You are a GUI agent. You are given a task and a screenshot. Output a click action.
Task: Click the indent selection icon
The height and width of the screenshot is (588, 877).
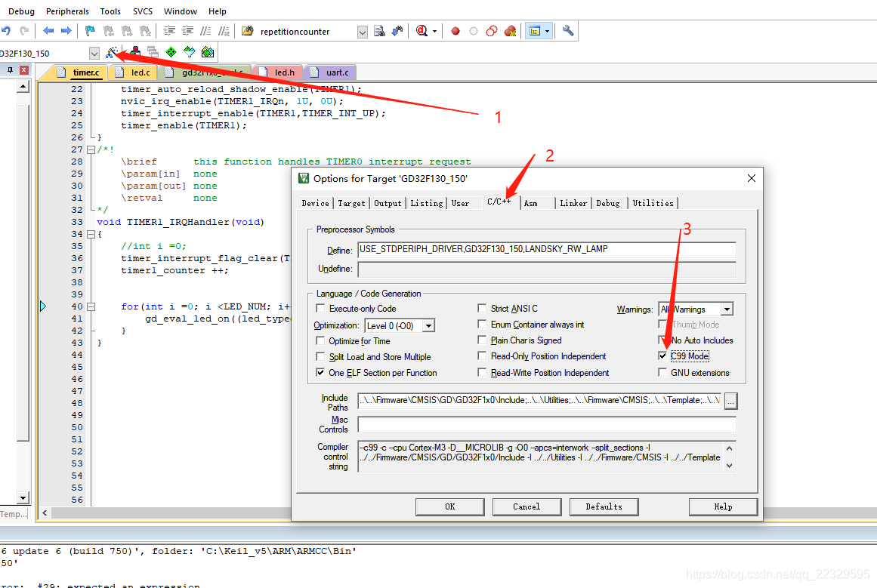(169, 31)
